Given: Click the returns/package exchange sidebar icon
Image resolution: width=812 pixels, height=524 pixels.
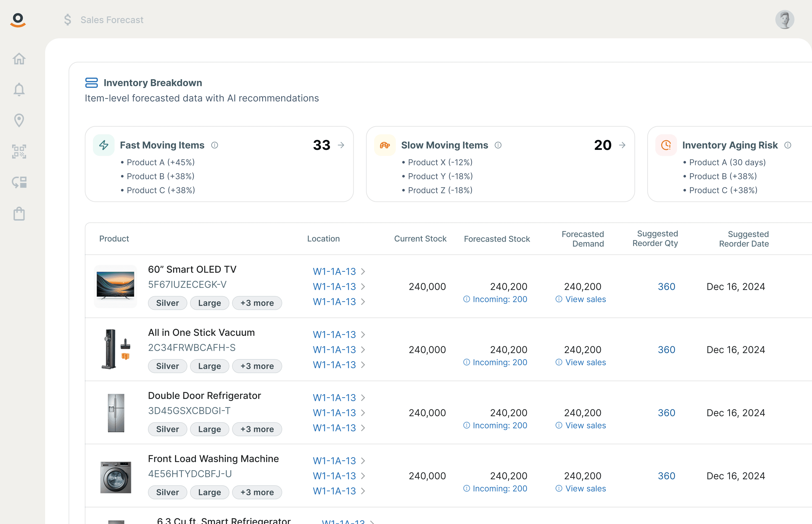Looking at the screenshot, I should [19, 182].
